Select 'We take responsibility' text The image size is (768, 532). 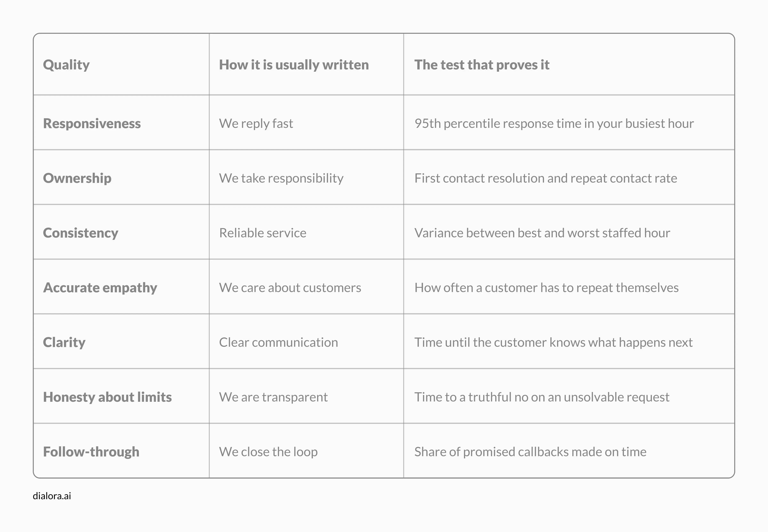coord(281,178)
